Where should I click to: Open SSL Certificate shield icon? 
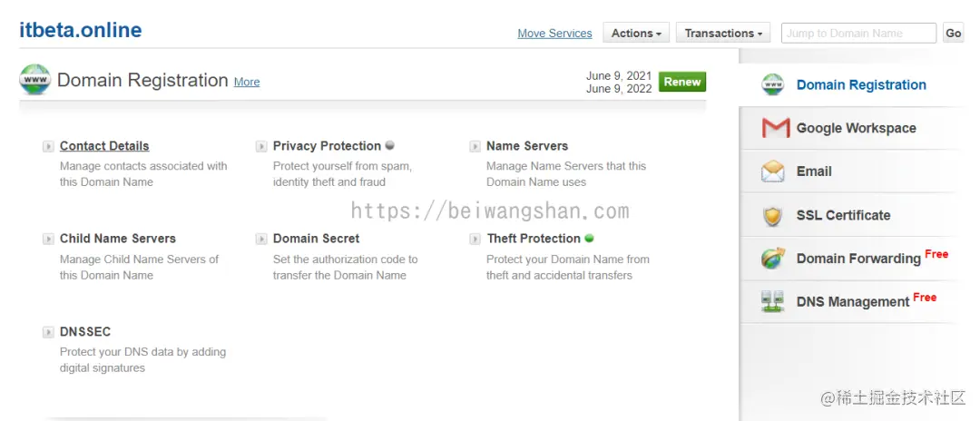pos(773,216)
